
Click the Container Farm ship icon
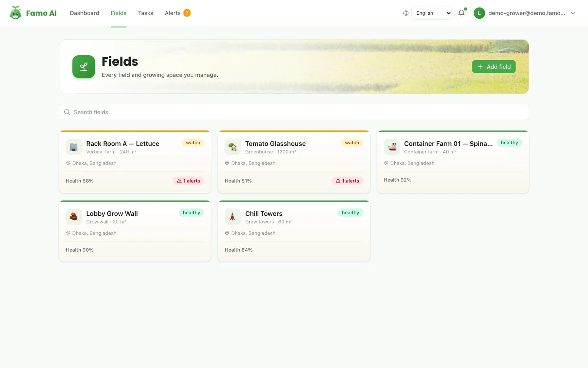click(x=392, y=147)
